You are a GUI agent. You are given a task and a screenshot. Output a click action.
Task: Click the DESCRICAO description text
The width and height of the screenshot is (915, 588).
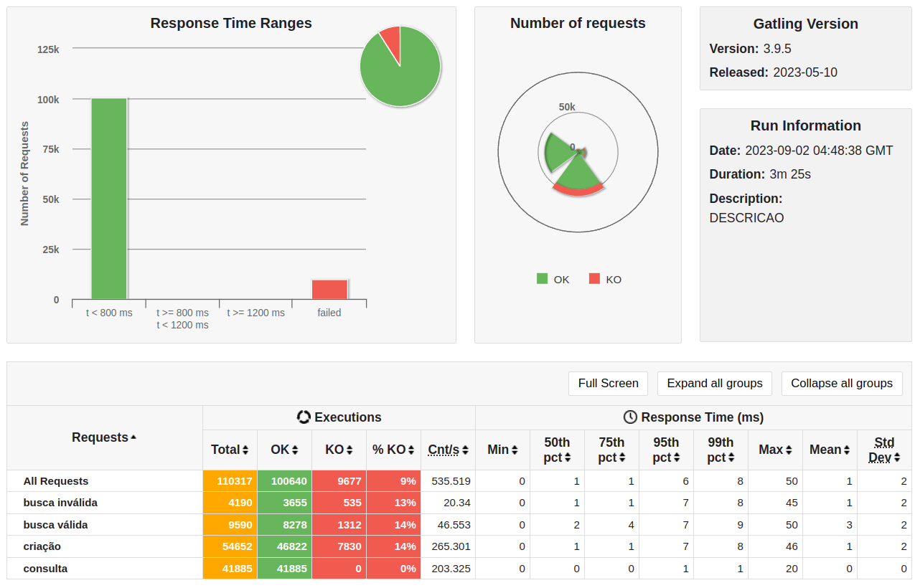(746, 218)
